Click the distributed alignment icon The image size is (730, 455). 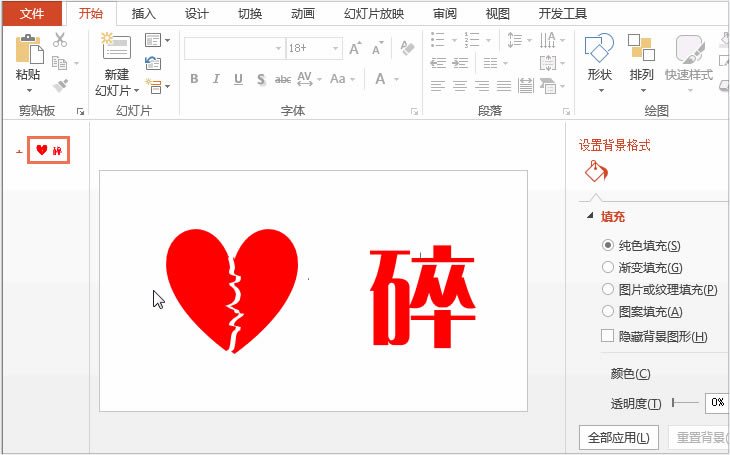click(x=526, y=86)
